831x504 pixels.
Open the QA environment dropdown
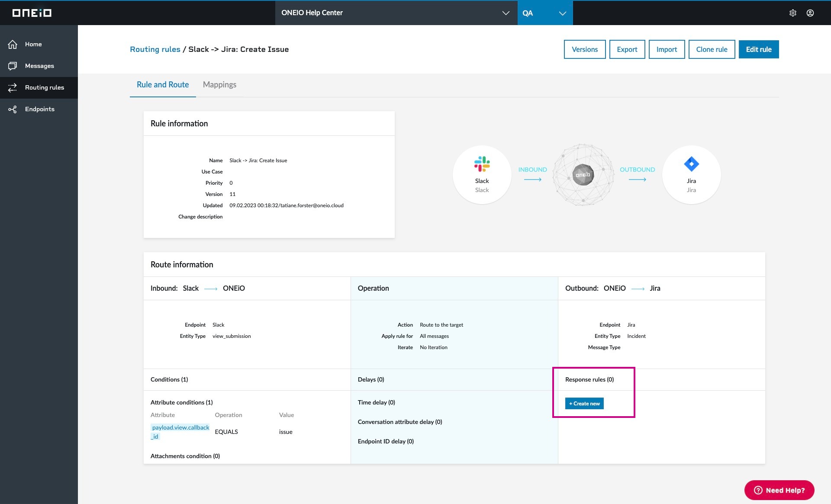[545, 13]
